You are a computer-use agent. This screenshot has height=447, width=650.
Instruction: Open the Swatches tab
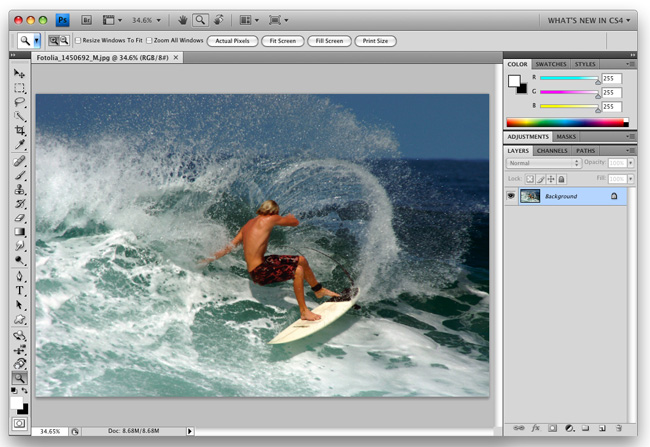tap(550, 64)
